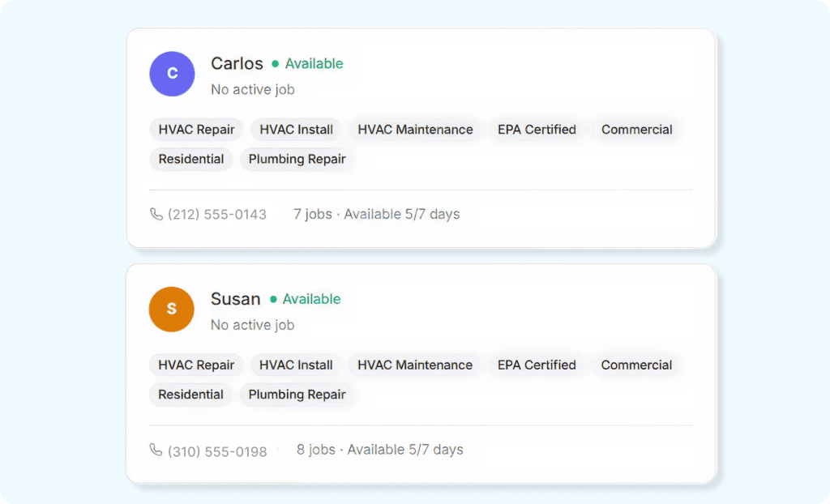Click the phone icon beside (310) 555-0198
830x504 pixels.
click(x=156, y=450)
